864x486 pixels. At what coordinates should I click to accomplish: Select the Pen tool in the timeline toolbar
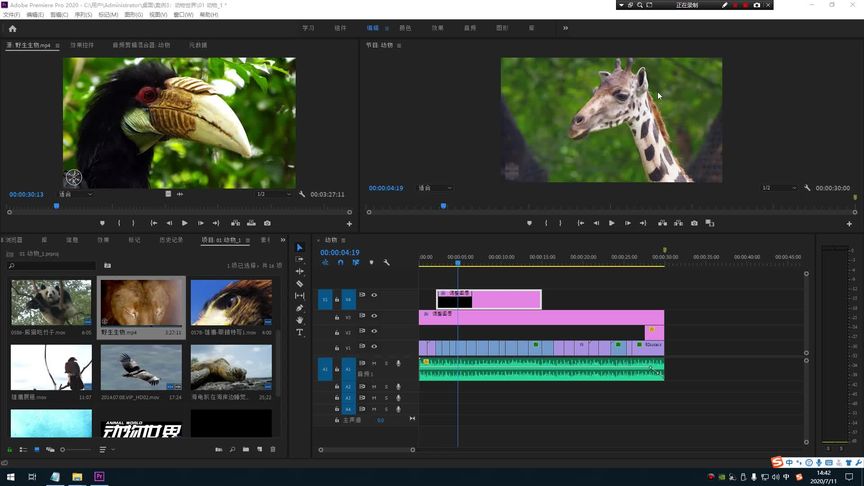coord(300,308)
